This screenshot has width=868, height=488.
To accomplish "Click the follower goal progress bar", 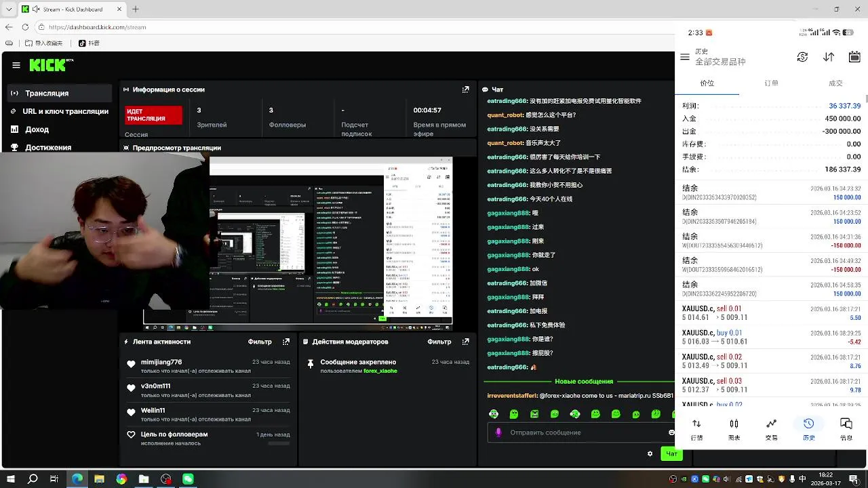I will pyautogui.click(x=279, y=443).
